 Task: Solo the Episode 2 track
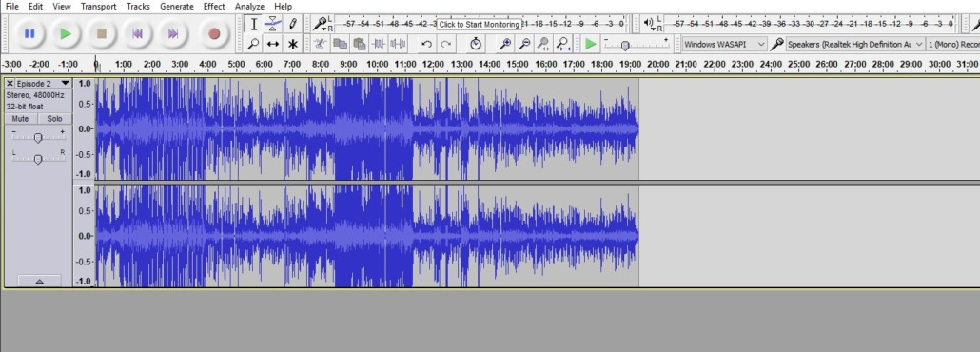coord(54,119)
